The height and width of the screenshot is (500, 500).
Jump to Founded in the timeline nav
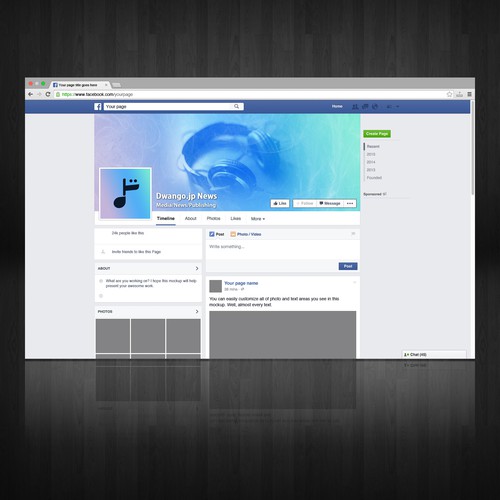tap(374, 178)
